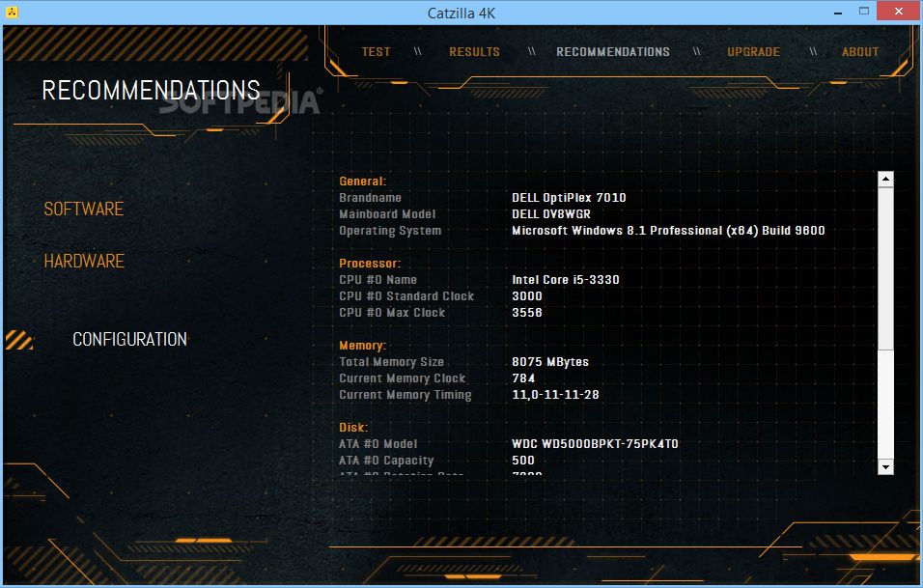Minimize the Catzilla 4K window

coord(838,12)
